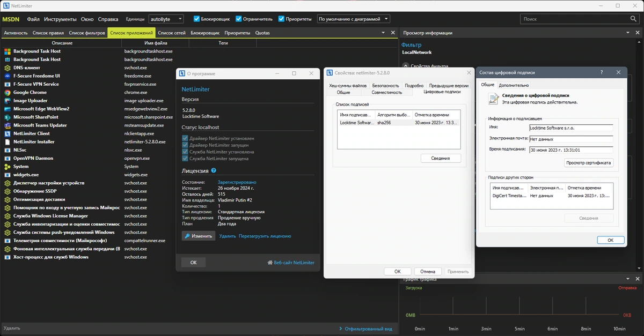Switch to the Список правил tab
The height and width of the screenshot is (336, 644).
click(x=48, y=33)
